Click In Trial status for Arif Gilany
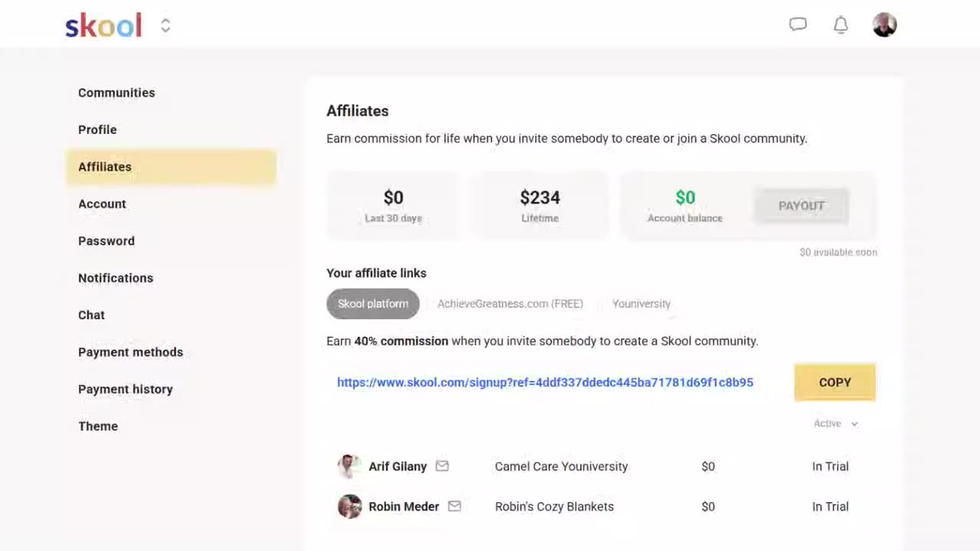Screen dimensions: 980x551 point(830,466)
